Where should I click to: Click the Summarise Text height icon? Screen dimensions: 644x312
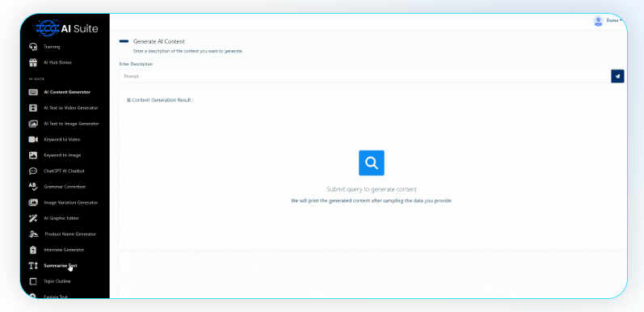coord(33,266)
